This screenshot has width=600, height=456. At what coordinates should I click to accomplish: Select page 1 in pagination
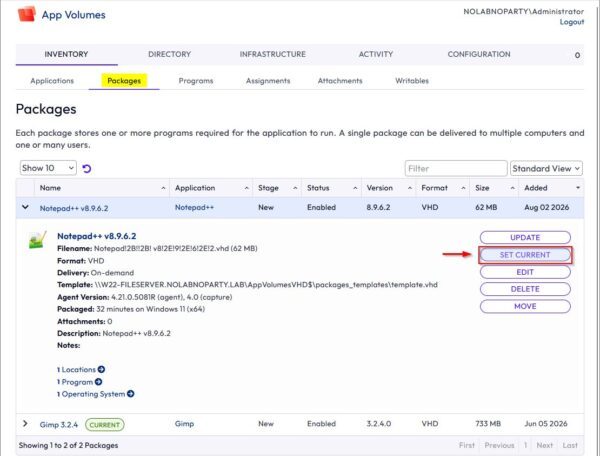click(525, 445)
